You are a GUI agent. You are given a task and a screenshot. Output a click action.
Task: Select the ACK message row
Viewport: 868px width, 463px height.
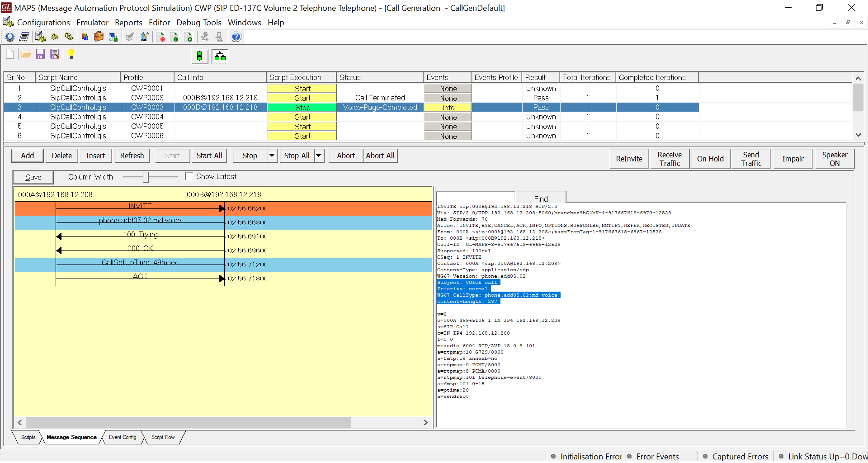pyautogui.click(x=223, y=279)
